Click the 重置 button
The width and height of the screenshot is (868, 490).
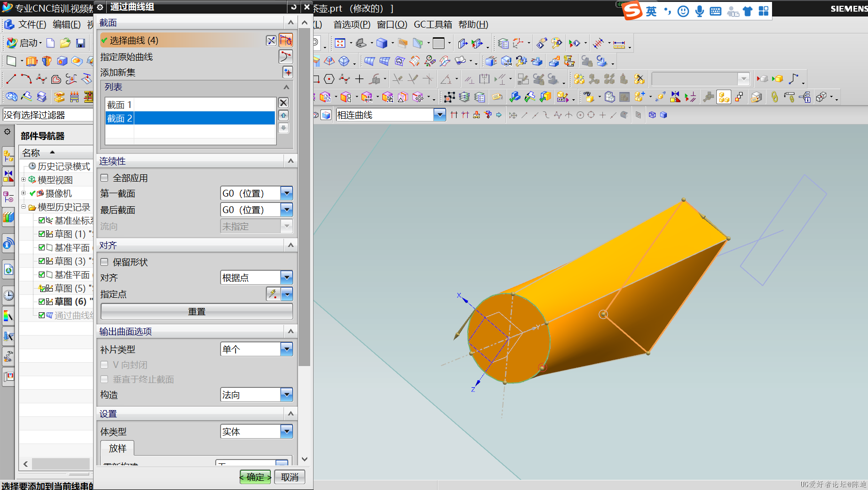[197, 311]
